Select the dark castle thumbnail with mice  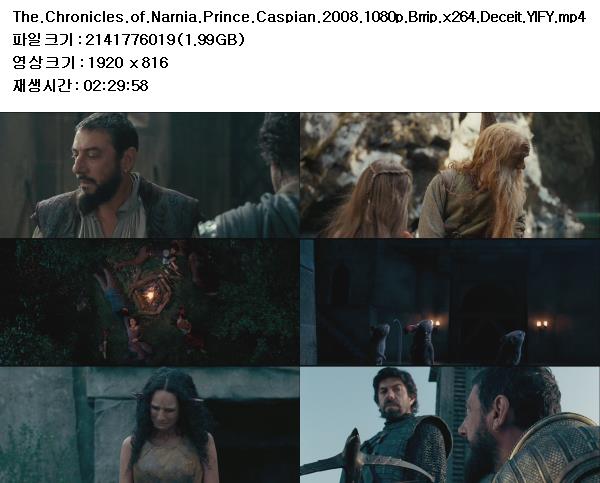pyautogui.click(x=450, y=302)
